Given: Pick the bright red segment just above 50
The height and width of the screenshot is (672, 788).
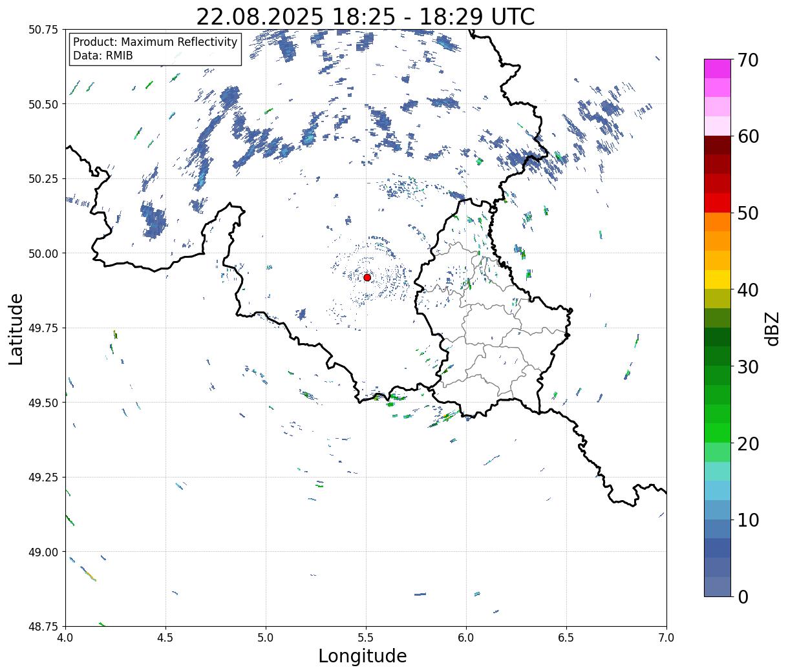Looking at the screenshot, I should point(717,202).
